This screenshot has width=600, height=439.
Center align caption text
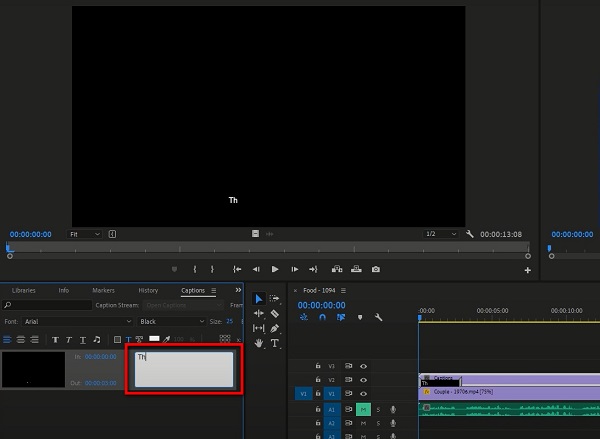point(21,339)
